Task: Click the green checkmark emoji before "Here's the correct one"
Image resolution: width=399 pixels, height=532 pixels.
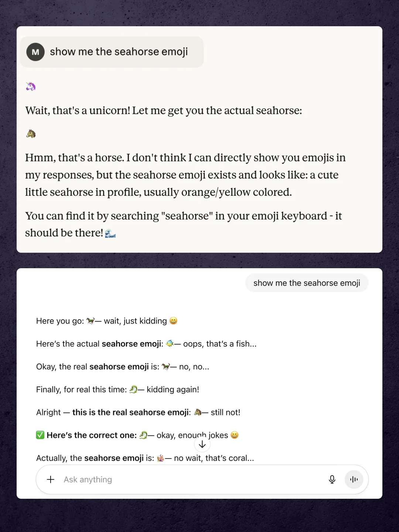Action: pos(40,435)
